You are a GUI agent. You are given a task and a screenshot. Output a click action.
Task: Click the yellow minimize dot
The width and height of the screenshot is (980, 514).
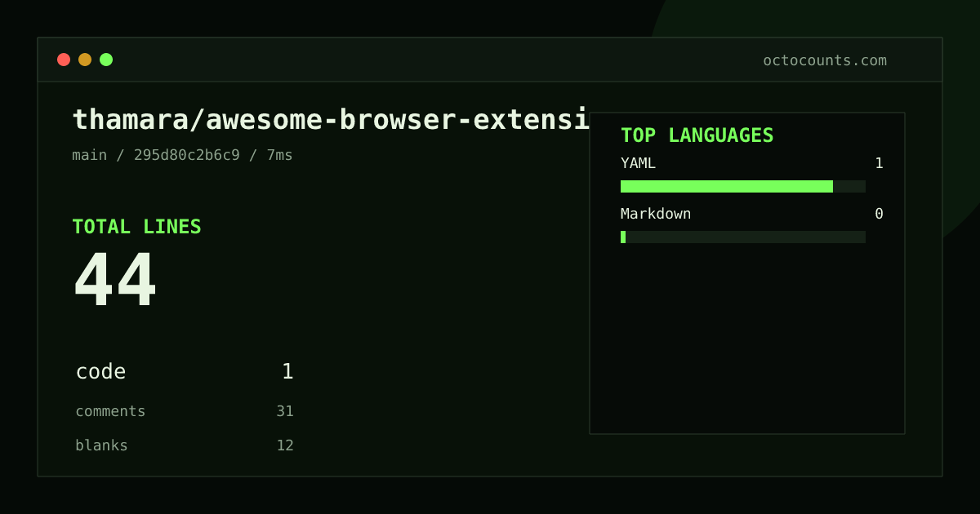(85, 60)
